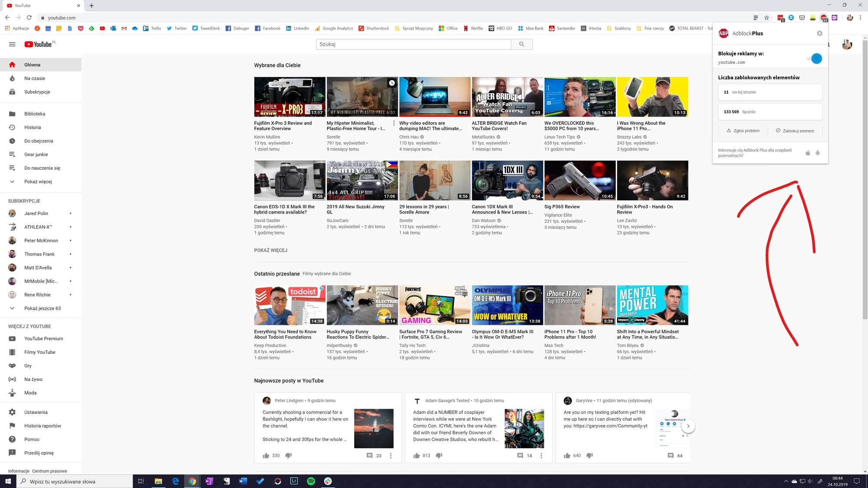The image size is (868, 488).
Task: Open the YouTube hamburger menu
Action: pos(12,44)
